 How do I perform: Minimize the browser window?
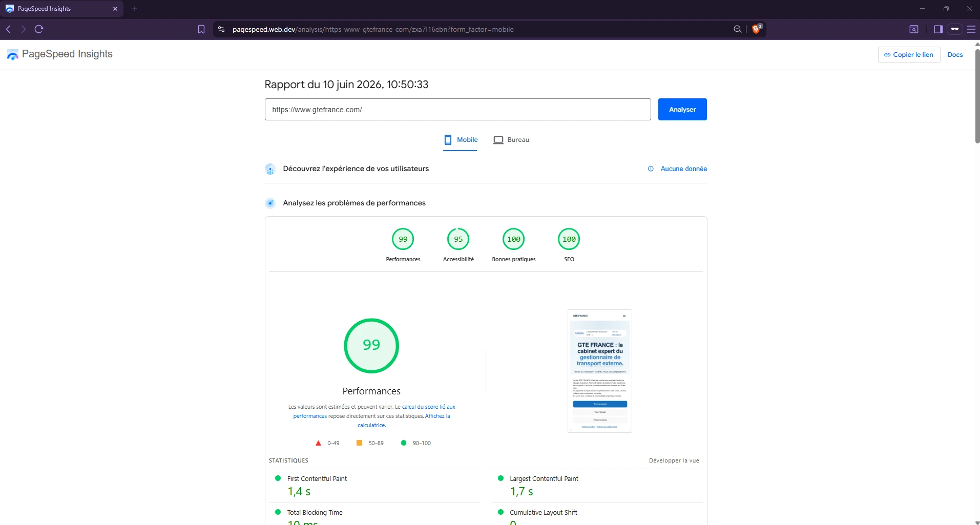click(923, 9)
